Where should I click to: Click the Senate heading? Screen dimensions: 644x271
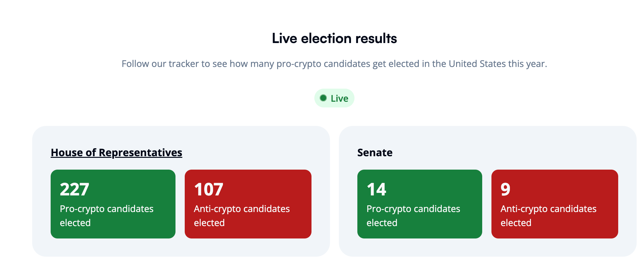click(x=375, y=153)
